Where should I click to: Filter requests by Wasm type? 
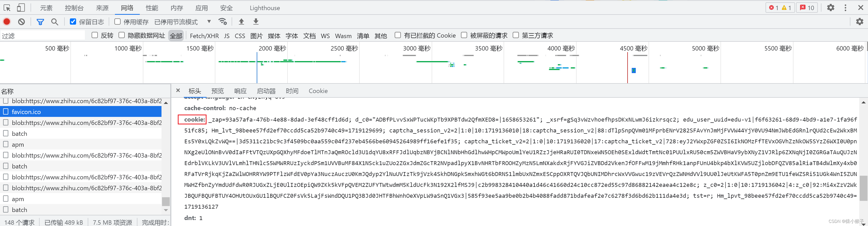[343, 36]
